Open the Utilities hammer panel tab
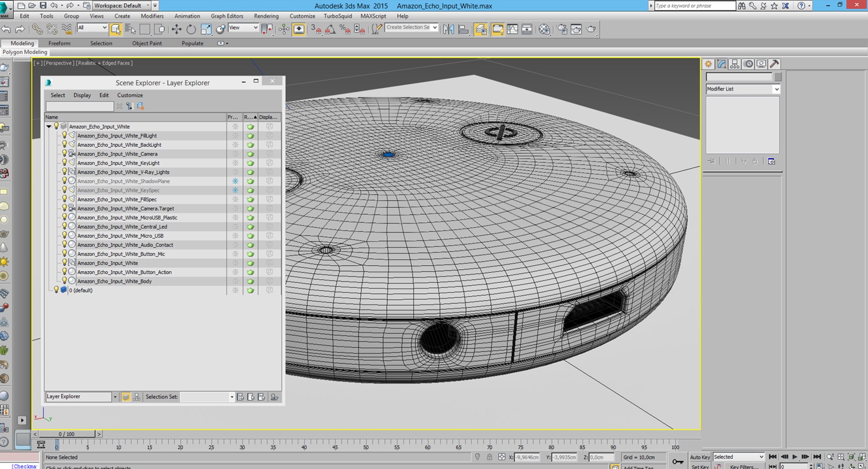Image resolution: width=868 pixels, height=469 pixels. coord(774,64)
